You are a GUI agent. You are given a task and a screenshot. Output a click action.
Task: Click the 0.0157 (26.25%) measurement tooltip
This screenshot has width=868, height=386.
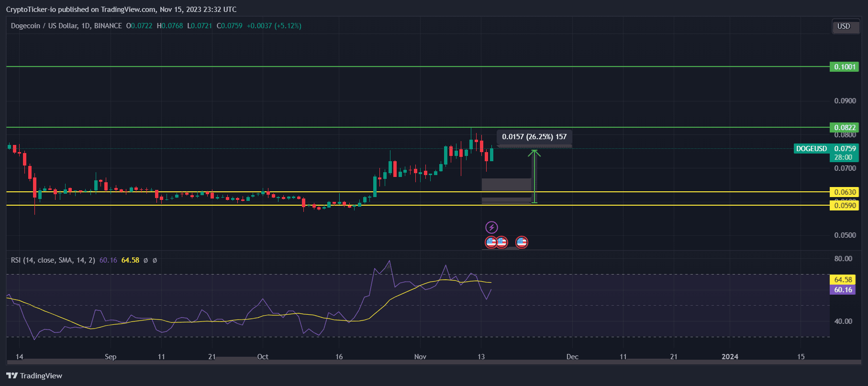coord(534,137)
